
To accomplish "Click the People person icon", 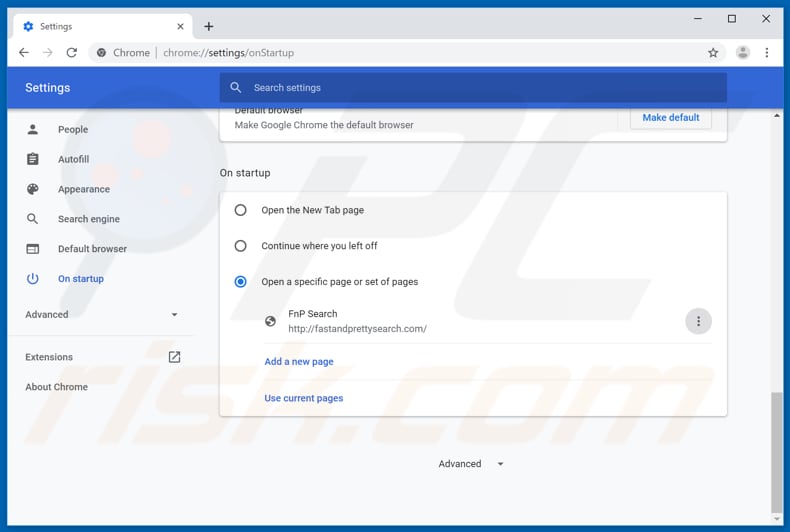I will click(x=33, y=129).
